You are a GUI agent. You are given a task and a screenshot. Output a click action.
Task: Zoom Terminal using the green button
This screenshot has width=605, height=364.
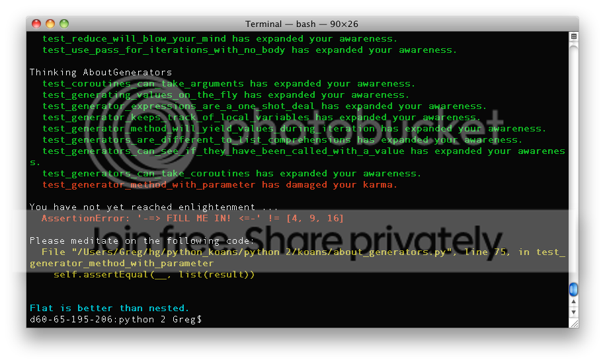tap(64, 24)
